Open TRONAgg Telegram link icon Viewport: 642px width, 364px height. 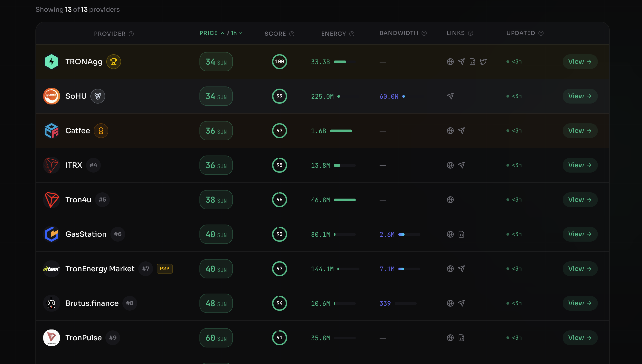[461, 61]
